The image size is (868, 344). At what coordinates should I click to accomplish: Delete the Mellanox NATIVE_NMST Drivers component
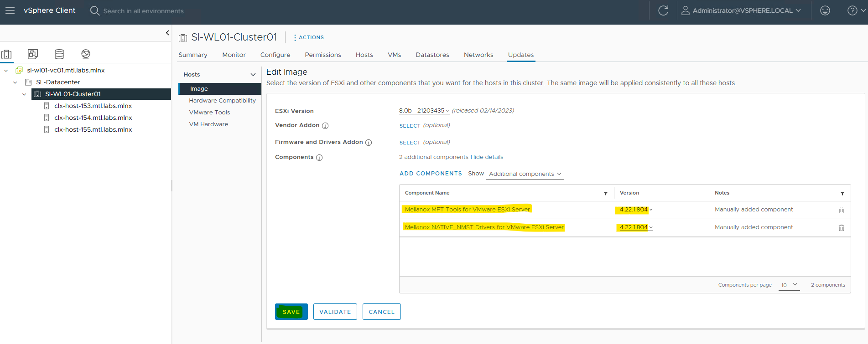[x=842, y=228]
